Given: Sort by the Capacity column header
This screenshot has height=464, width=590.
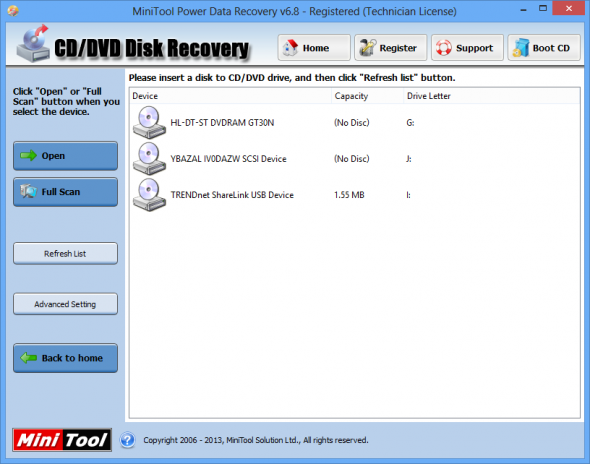Looking at the screenshot, I should (x=367, y=96).
